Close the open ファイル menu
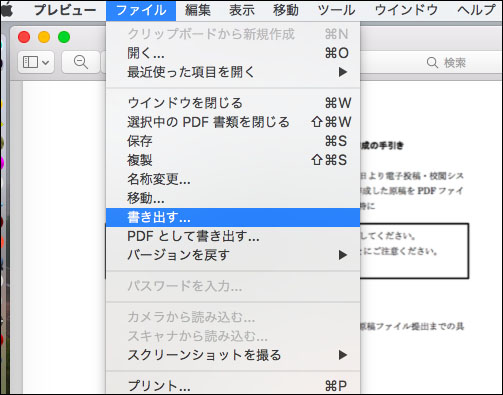 [x=141, y=10]
